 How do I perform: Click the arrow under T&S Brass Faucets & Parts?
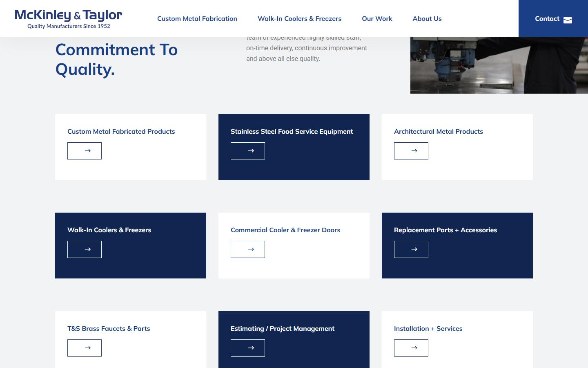[x=85, y=348]
